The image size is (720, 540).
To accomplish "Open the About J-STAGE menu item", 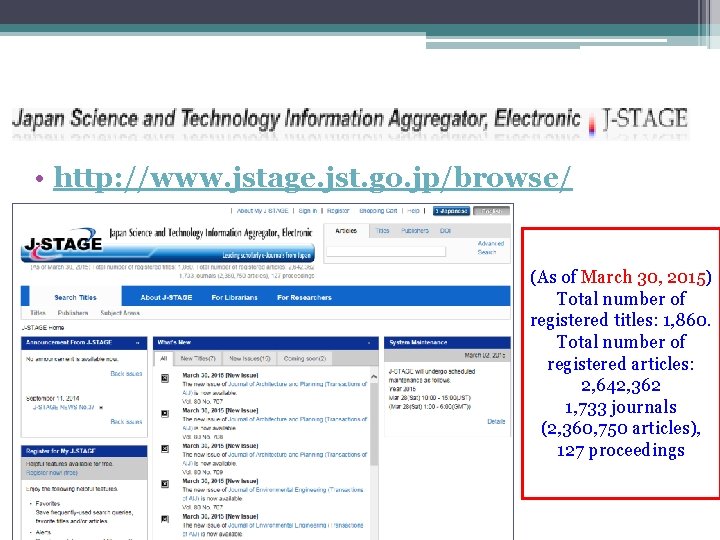I will coord(166,298).
